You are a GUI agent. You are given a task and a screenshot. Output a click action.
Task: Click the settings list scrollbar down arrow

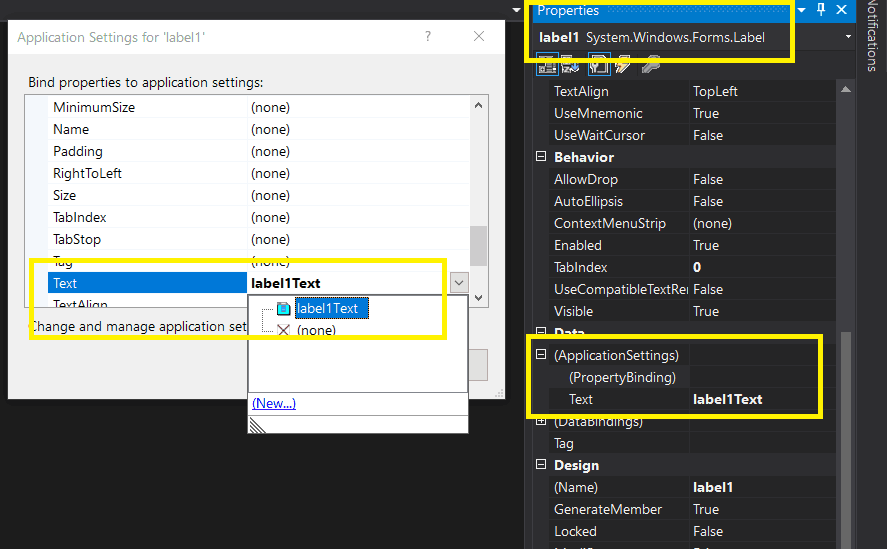point(478,297)
